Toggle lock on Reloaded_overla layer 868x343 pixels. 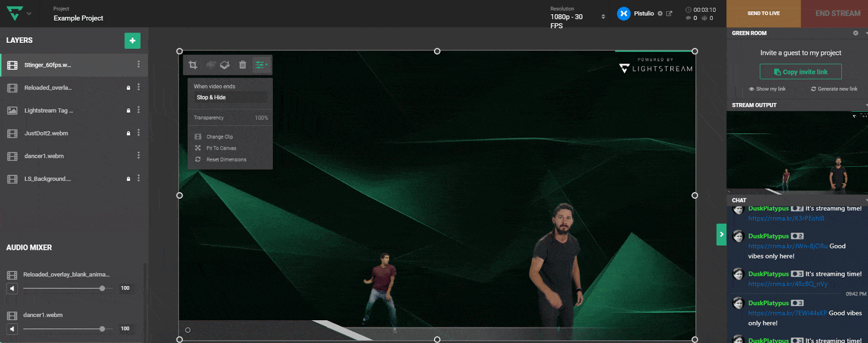coord(129,88)
